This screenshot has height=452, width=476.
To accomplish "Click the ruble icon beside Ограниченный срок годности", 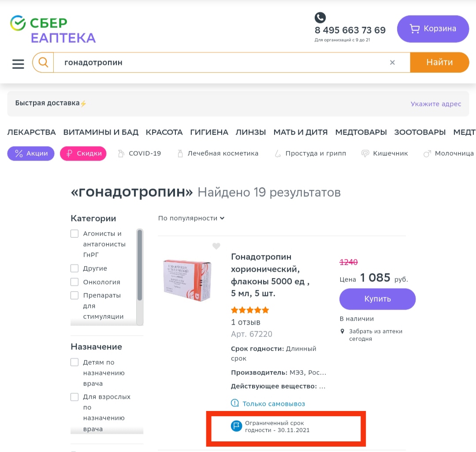I will (x=236, y=426).
